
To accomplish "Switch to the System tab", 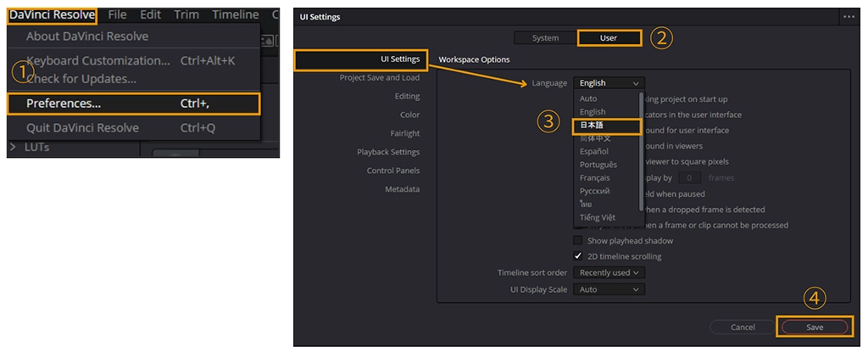I will point(545,38).
